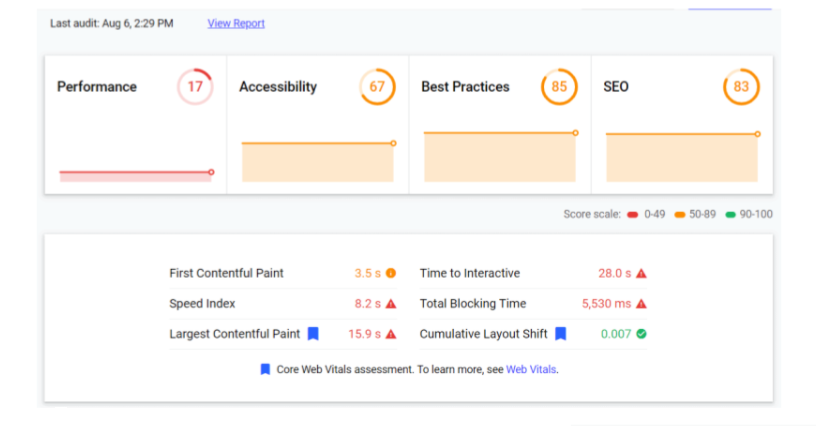Screen dimensions: 816x426
Task: Click the red warning triangle for Speed Index
Action: point(391,304)
